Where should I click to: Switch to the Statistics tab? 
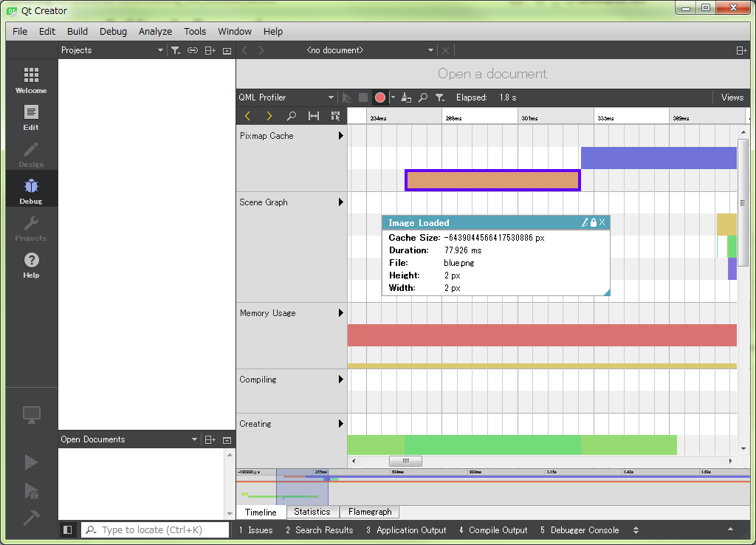click(x=312, y=512)
